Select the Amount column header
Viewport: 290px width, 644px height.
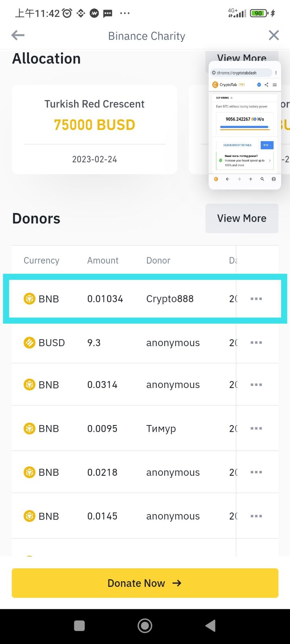pos(103,260)
